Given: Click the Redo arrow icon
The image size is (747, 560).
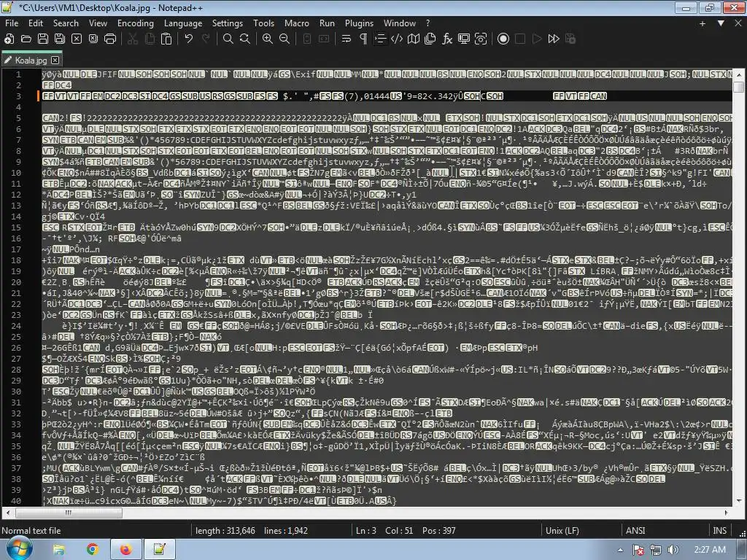Looking at the screenshot, I should [x=206, y=39].
